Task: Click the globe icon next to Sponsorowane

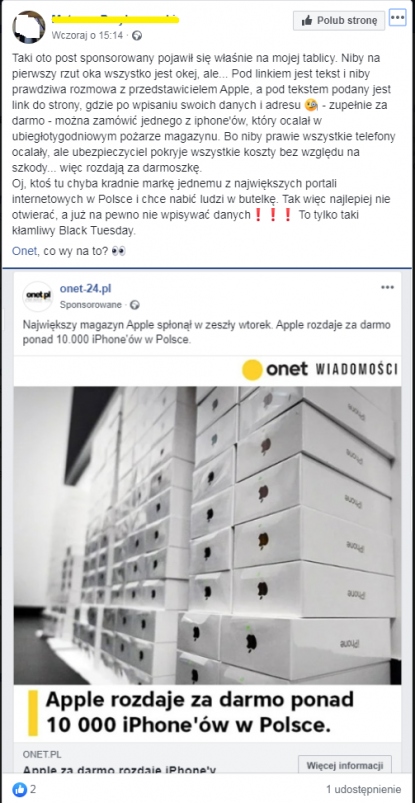Action: tap(134, 305)
